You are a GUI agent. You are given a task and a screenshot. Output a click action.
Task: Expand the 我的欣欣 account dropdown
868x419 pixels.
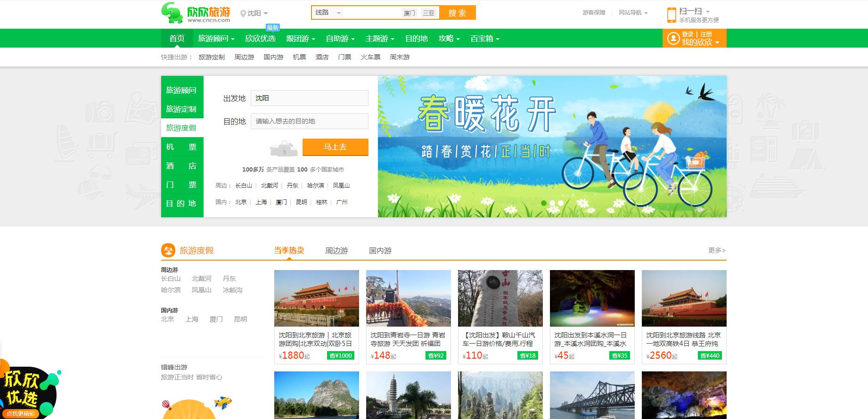pyautogui.click(x=700, y=42)
